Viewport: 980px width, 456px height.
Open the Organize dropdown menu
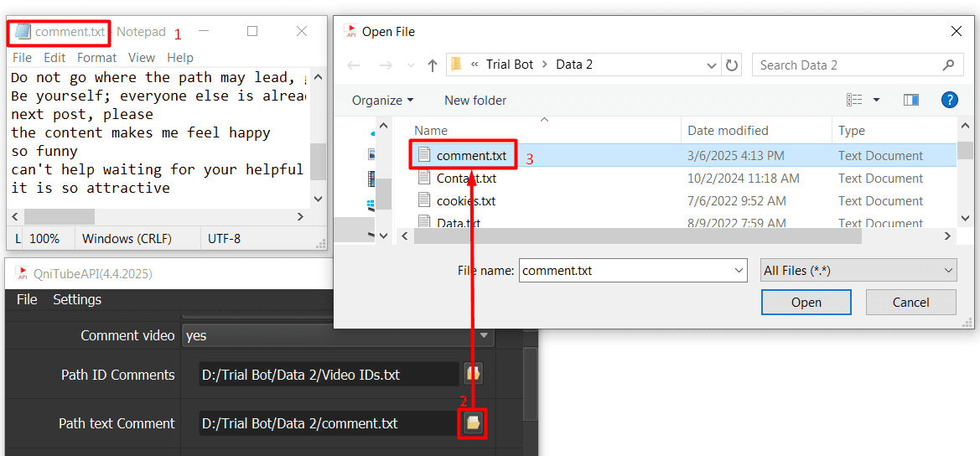pos(382,100)
